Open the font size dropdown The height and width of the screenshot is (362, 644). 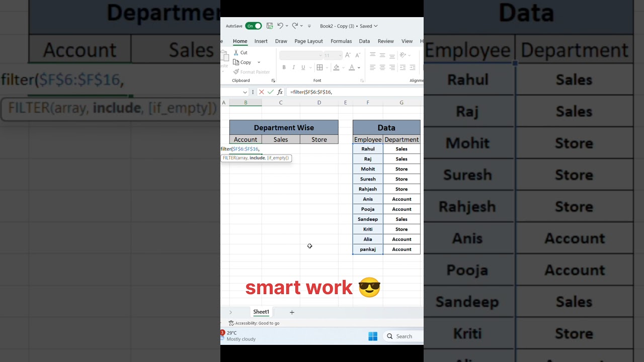tap(340, 55)
